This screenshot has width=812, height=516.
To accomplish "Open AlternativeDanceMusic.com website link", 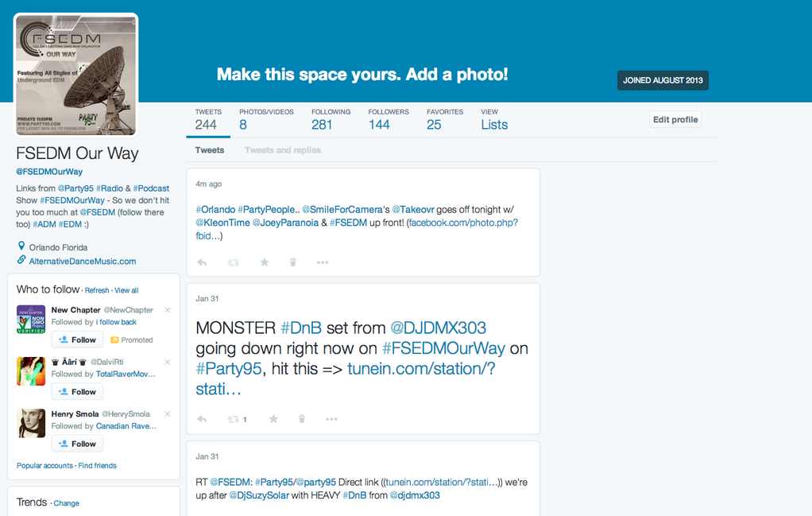I will pyautogui.click(x=83, y=262).
